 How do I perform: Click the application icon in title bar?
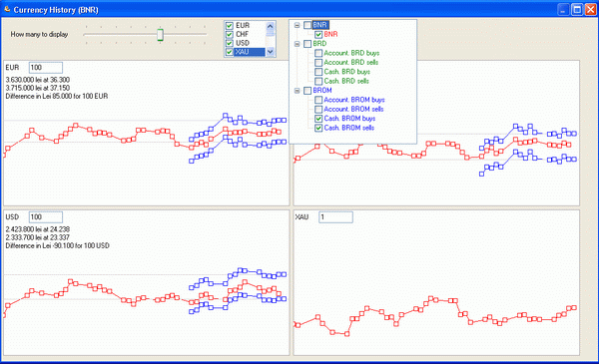pos(7,9)
